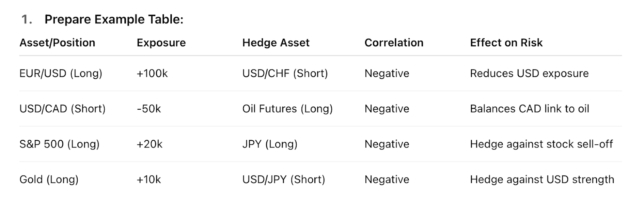The image size is (644, 202).
Task: Click the 'Prepare Example Table:' heading
Action: point(114,19)
